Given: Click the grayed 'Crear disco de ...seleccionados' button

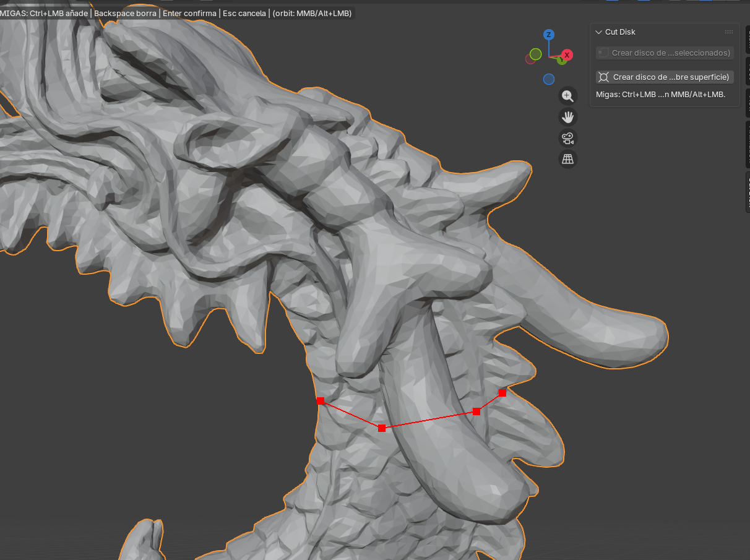Looking at the screenshot, I should [x=664, y=53].
